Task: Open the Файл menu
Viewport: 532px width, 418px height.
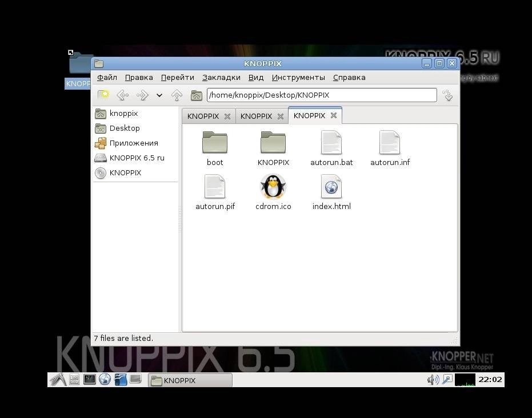Action: 107,77
